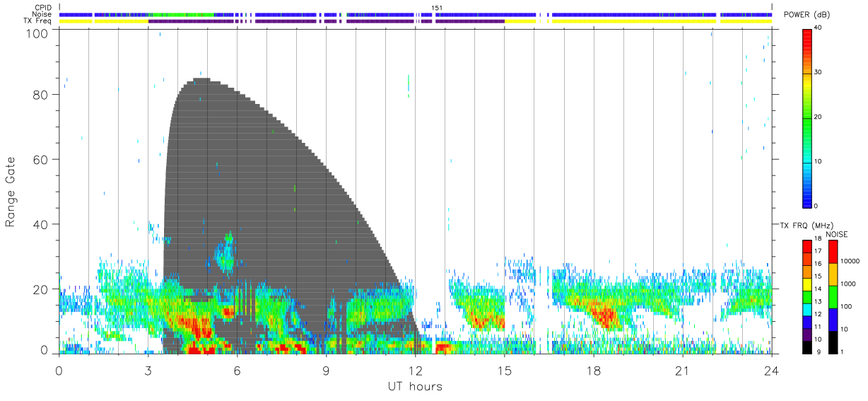The height and width of the screenshot is (401, 868).
Task: Click the 20 tick on the Range Gate axis
Action: (x=41, y=289)
